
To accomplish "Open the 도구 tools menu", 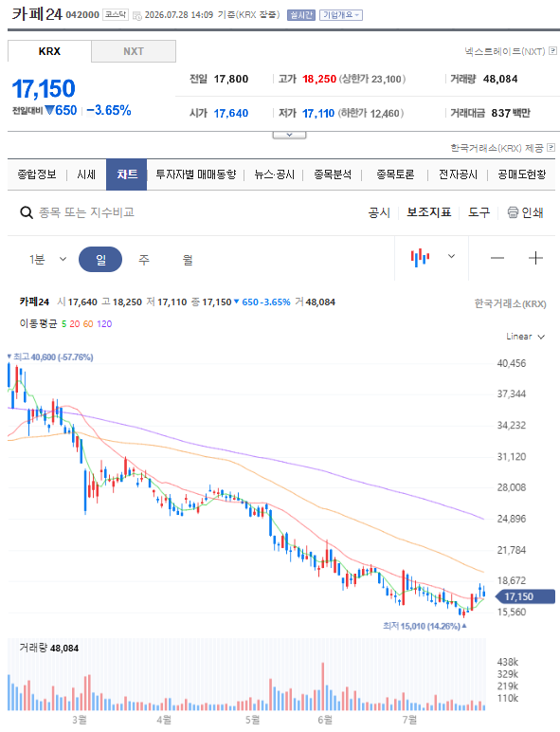I will [479, 213].
